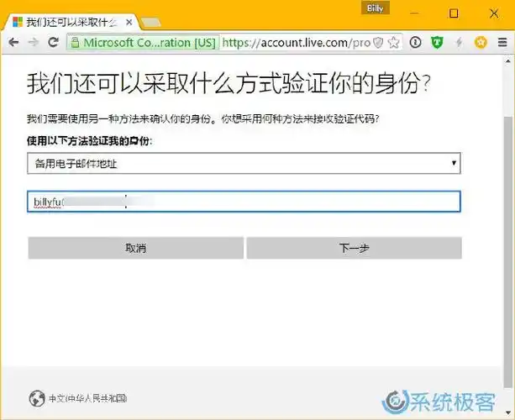Viewport: 515px width, 420px height.
Task: Click the circular info extension icon
Action: coord(415,42)
